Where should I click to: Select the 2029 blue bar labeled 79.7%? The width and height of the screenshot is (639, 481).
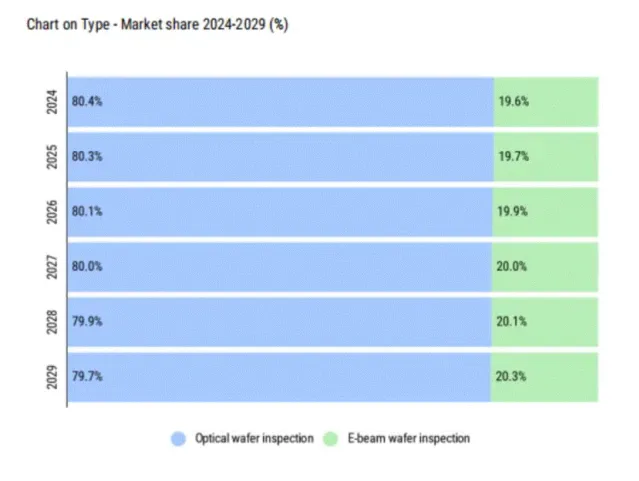[278, 377]
